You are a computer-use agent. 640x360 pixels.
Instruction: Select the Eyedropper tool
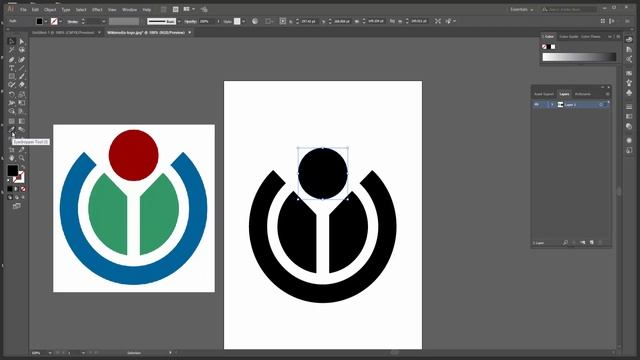click(11, 130)
